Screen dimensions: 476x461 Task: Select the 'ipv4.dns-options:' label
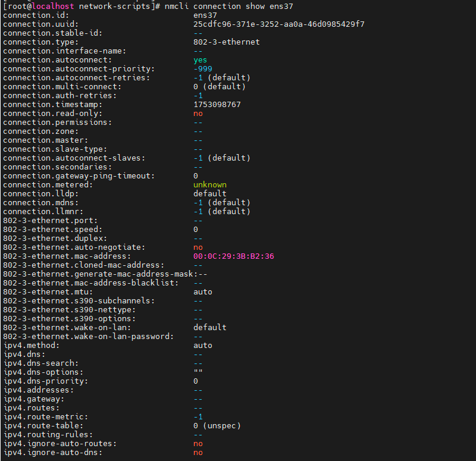coord(43,372)
